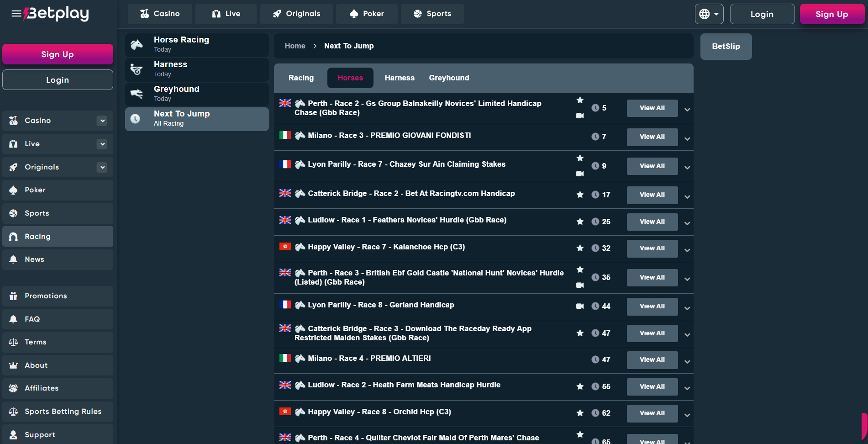Go to Home breadcrumb link
The height and width of the screenshot is (444, 868).
295,46
